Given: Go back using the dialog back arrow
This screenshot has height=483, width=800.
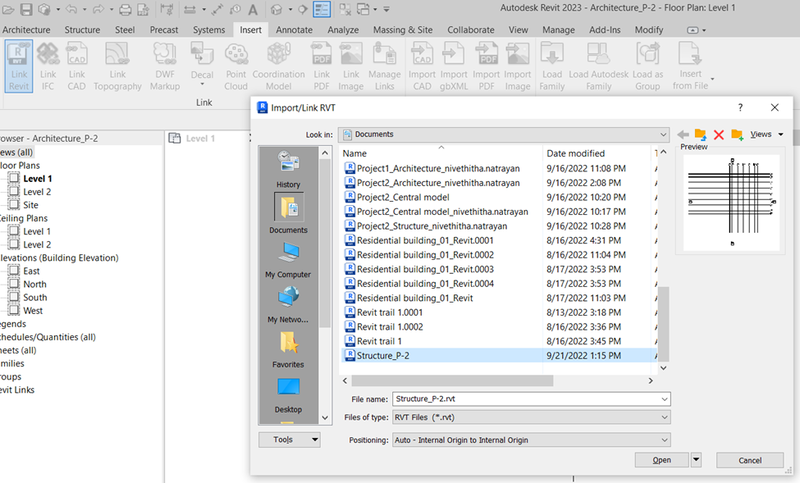Looking at the screenshot, I should click(683, 135).
